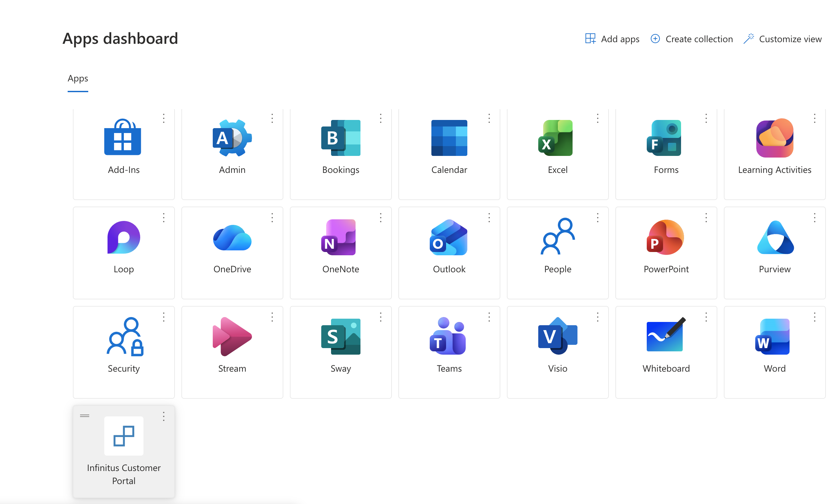Expand the three-dot menu on PowerPoint

706,218
